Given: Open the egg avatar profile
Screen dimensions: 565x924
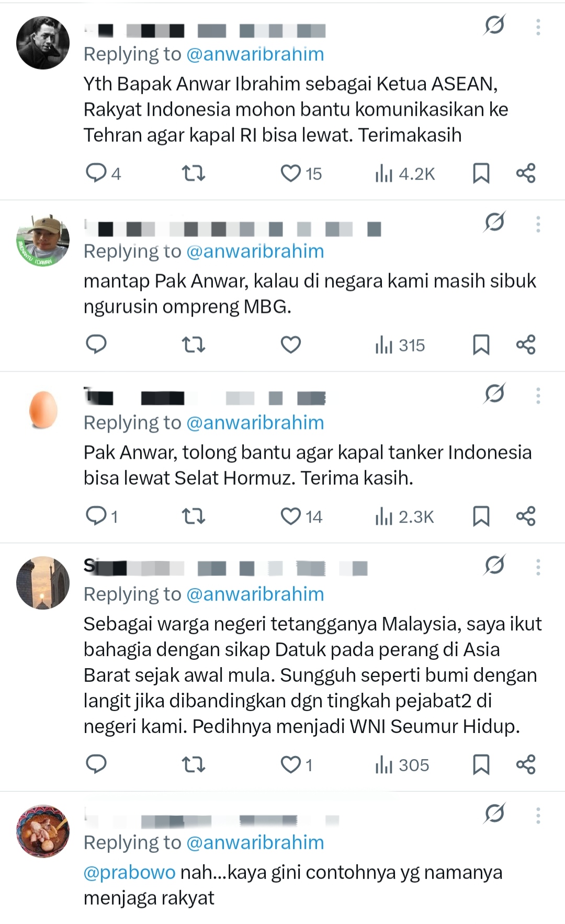Looking at the screenshot, I should pos(43,410).
